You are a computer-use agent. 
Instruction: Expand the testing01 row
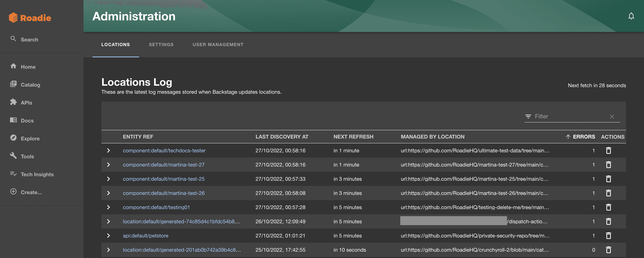pos(108,207)
